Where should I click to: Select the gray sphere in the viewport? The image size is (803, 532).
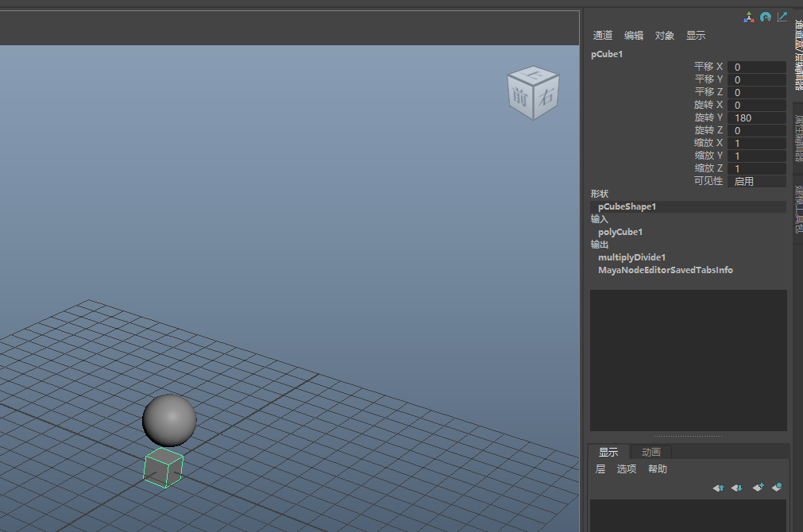coord(169,420)
